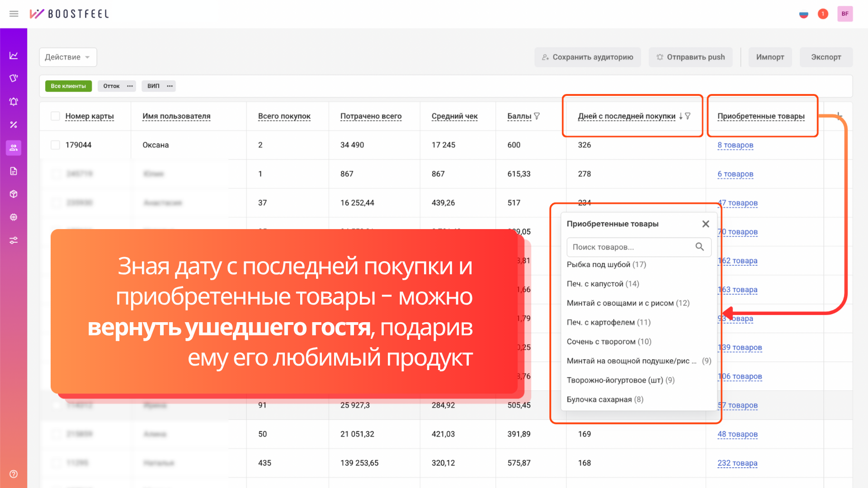This screenshot has width=868, height=488.
Task: Click the 139 253,65 spent value
Action: (x=359, y=463)
